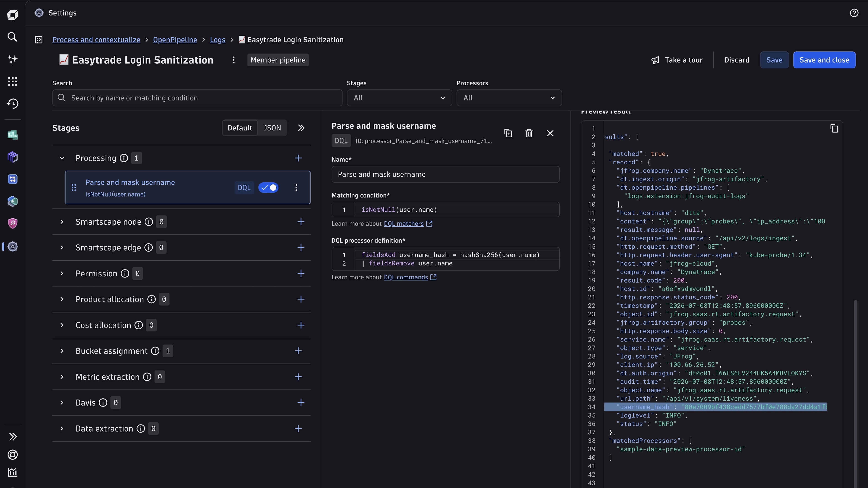The width and height of the screenshot is (868, 488).
Task: Disable the Parse and mask username toggle
Action: 268,188
